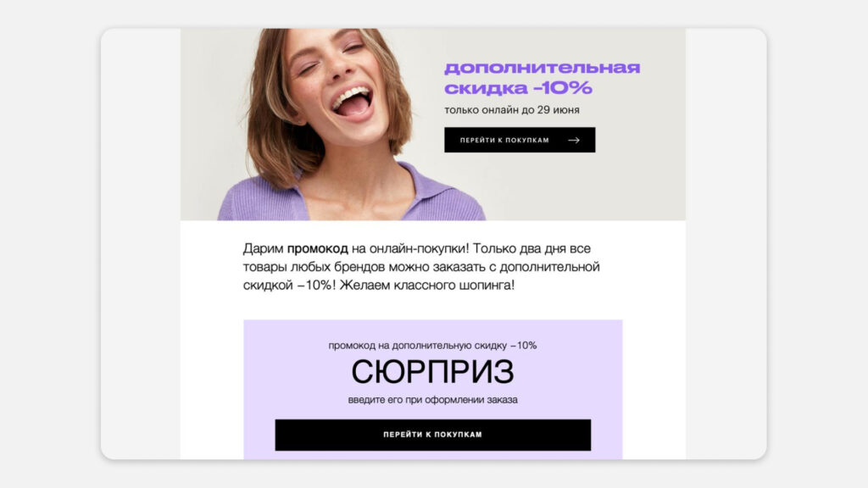Click the large promo code "СЮРПРИЗ"
Viewport: 868px width, 488px height.
433,372
